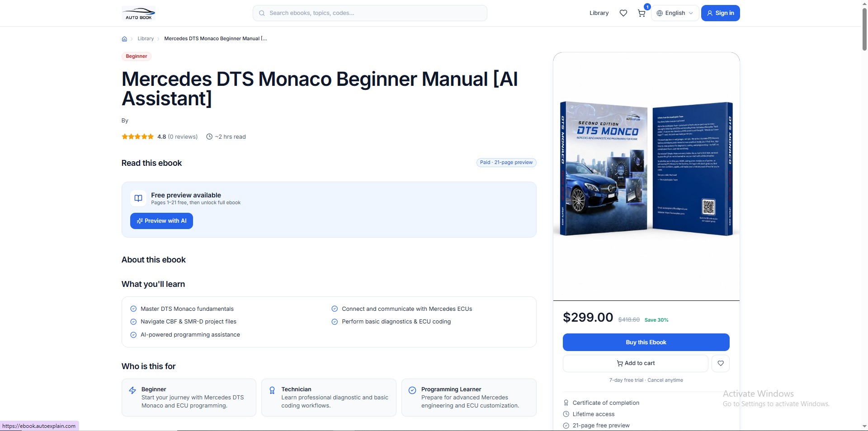Open Library from the top navigation
The image size is (868, 431).
[599, 13]
